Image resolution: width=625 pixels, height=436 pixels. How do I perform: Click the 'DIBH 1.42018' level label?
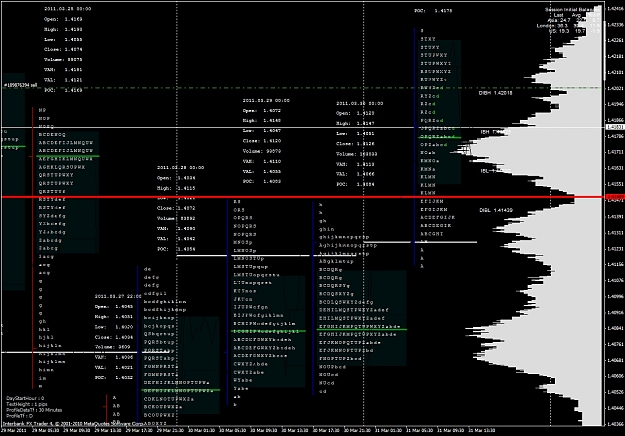(x=495, y=93)
